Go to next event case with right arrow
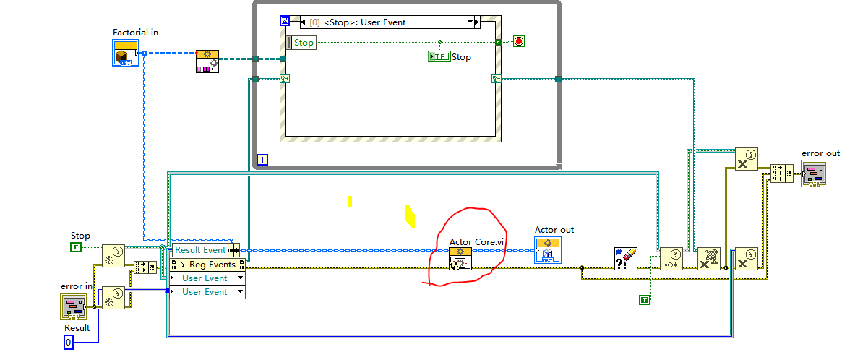The height and width of the screenshot is (360, 868). pyautogui.click(x=477, y=22)
